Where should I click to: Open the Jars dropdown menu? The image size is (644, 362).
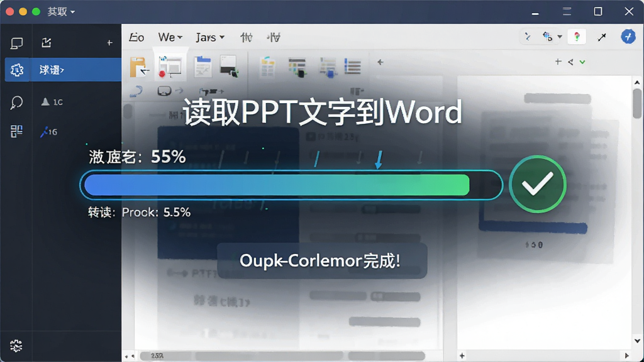point(210,37)
